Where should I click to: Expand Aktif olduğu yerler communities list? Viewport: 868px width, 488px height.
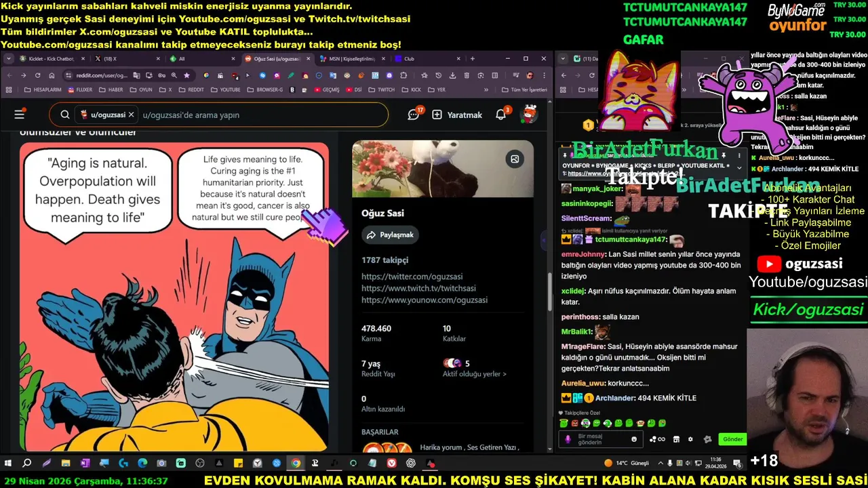[x=475, y=374]
